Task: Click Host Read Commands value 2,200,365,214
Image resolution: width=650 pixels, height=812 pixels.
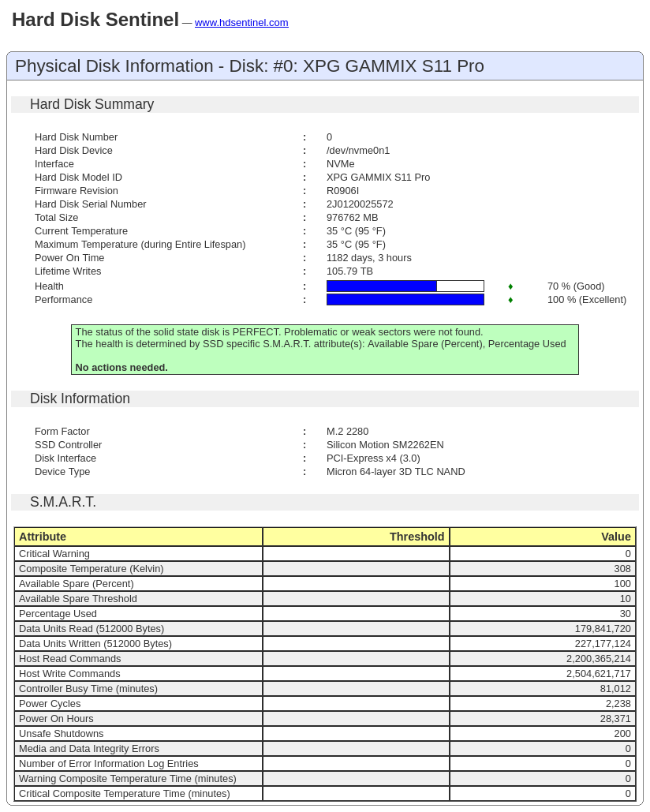Action: coord(598,659)
